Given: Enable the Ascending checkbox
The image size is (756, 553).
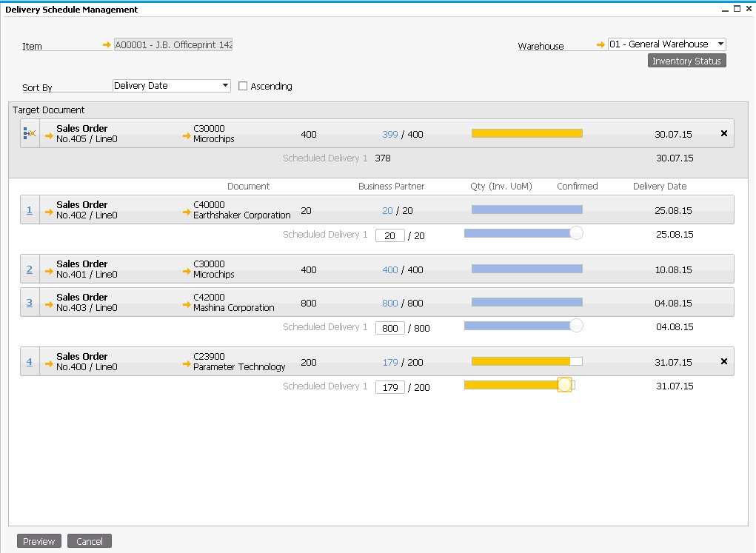Looking at the screenshot, I should pyautogui.click(x=243, y=87).
